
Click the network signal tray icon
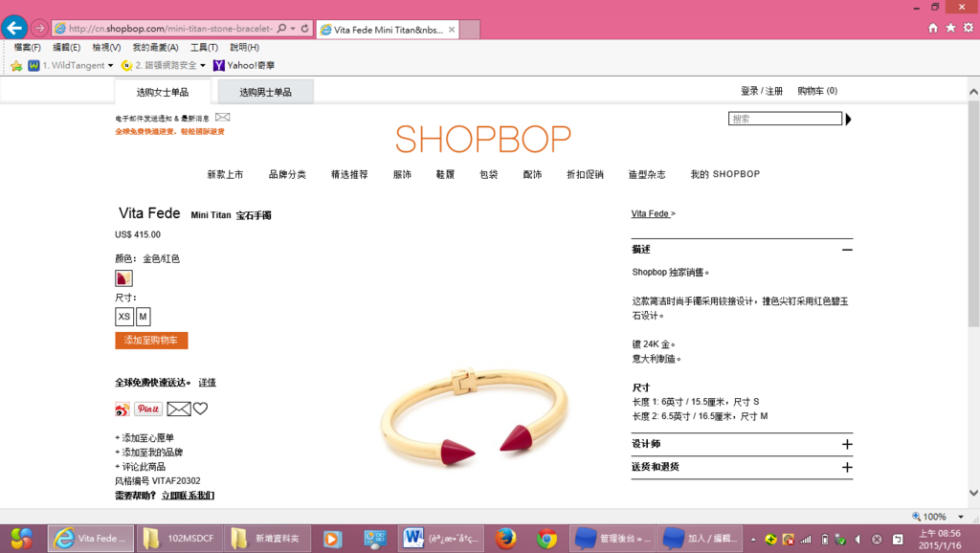(806, 540)
